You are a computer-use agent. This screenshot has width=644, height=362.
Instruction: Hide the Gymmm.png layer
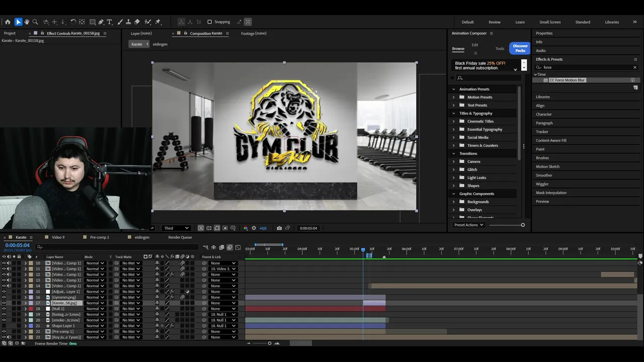(x=4, y=297)
